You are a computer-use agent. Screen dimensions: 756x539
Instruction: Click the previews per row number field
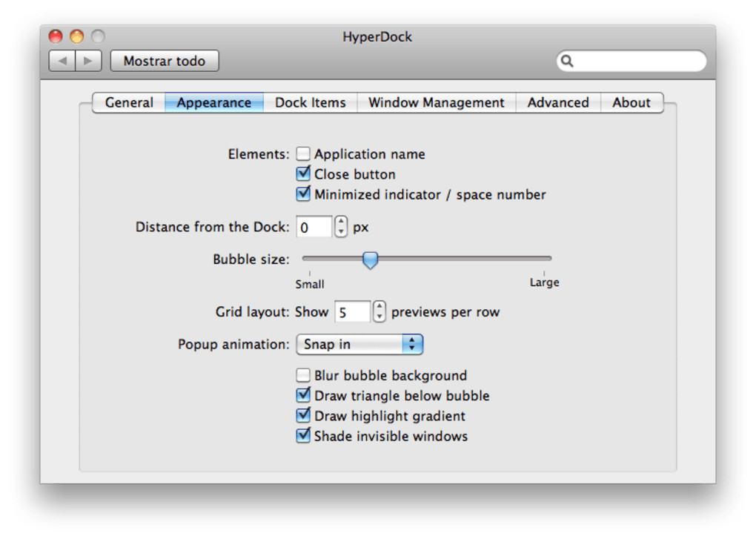tap(353, 312)
